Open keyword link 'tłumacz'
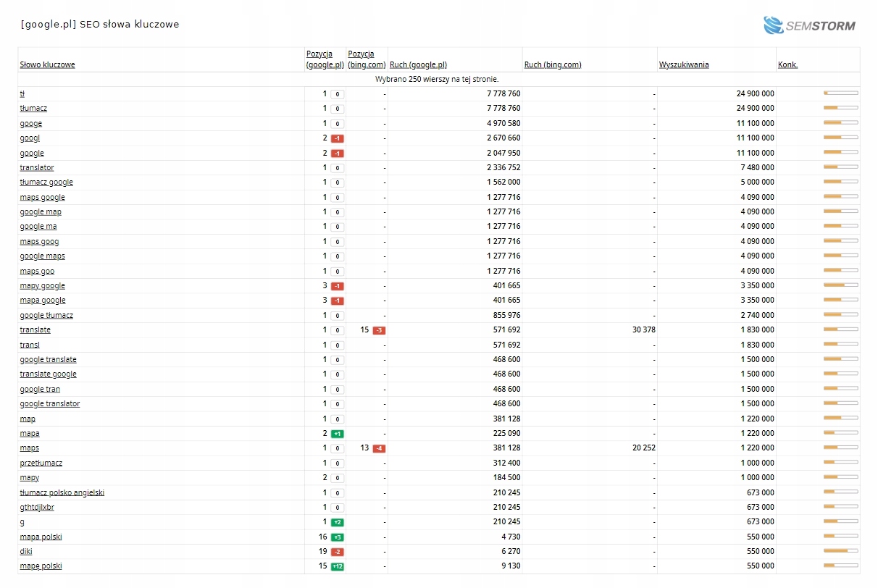 [33, 109]
